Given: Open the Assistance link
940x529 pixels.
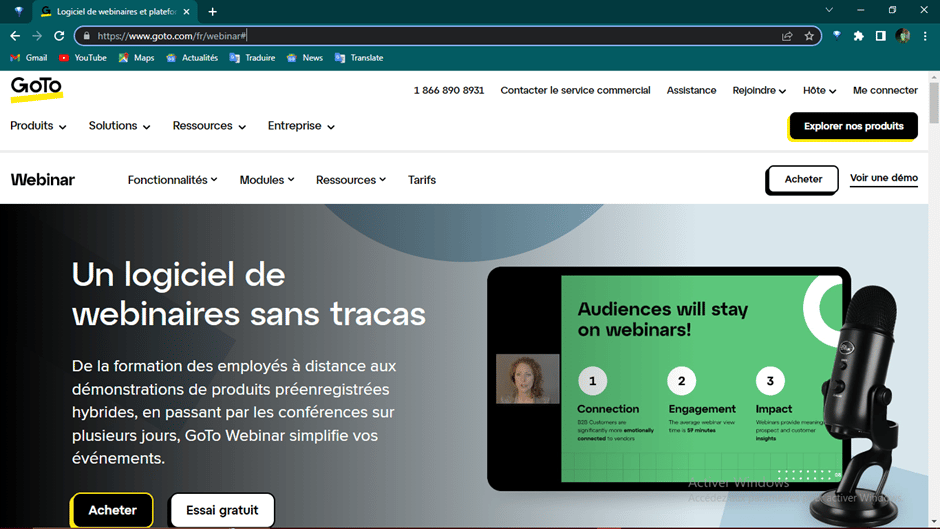Looking at the screenshot, I should (x=691, y=91).
